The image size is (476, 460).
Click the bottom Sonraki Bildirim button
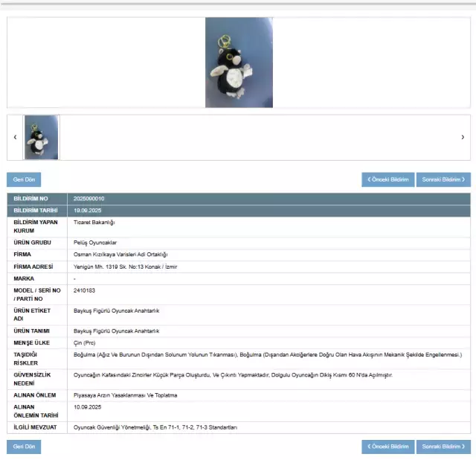click(443, 447)
